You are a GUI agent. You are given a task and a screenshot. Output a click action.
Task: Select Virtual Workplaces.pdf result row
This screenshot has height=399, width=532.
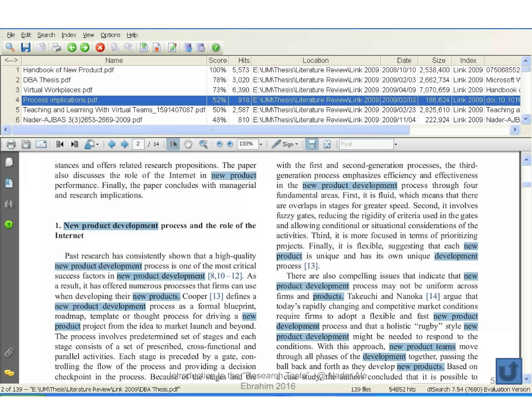click(x=261, y=90)
